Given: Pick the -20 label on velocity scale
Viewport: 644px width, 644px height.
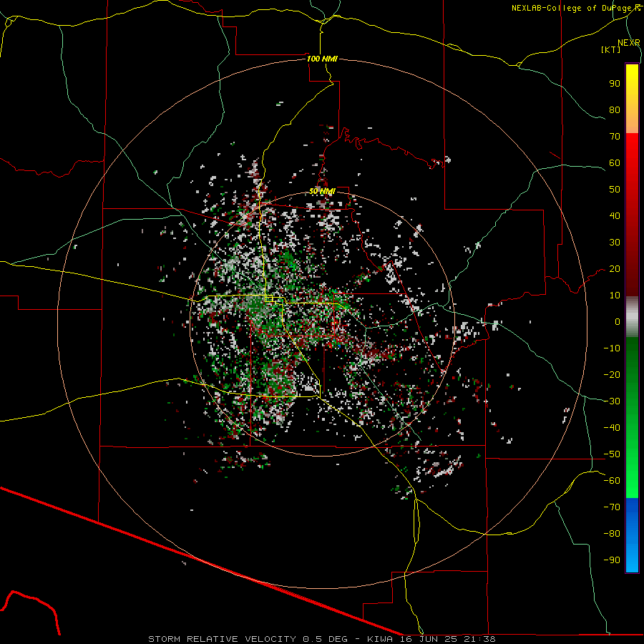Looking at the screenshot, I should coord(612,374).
